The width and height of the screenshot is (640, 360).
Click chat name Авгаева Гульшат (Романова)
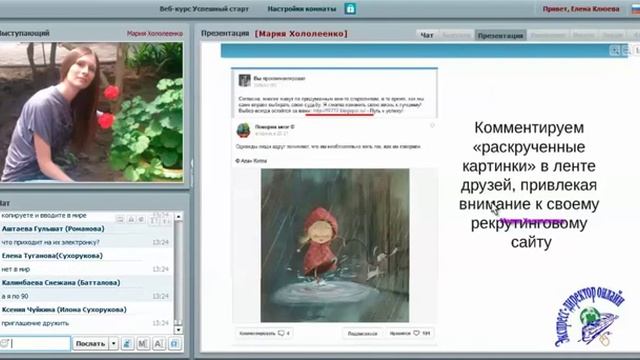pyautogui.click(x=53, y=229)
